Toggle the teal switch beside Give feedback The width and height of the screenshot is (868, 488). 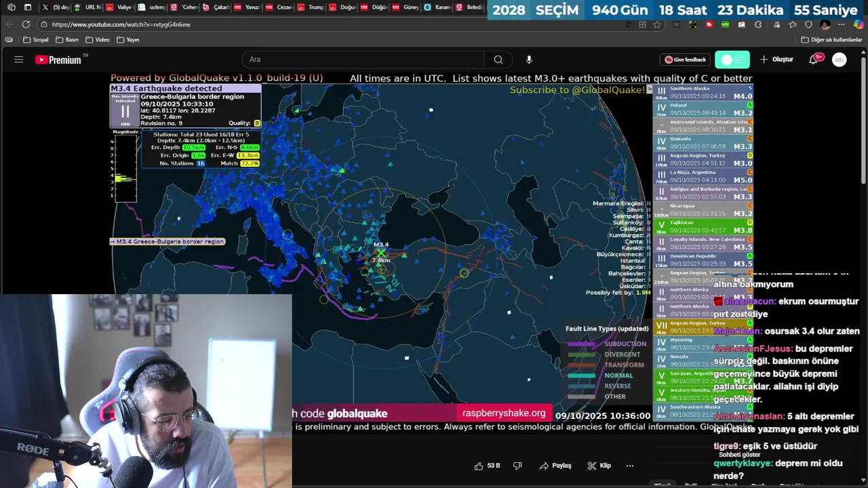click(x=732, y=60)
